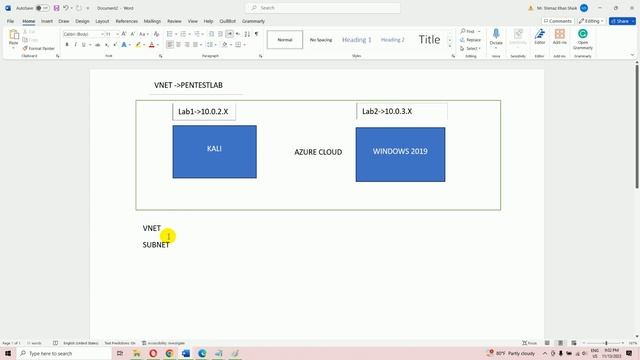The image size is (640, 360).
Task: Toggle Justify alignment
Action: pyautogui.click(x=196, y=45)
